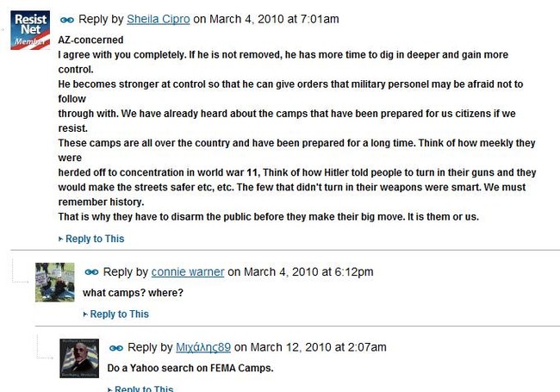This screenshot has width=560, height=392.
Task: Click the small arrow beside Sheila's Reply to This
Action: [60, 239]
